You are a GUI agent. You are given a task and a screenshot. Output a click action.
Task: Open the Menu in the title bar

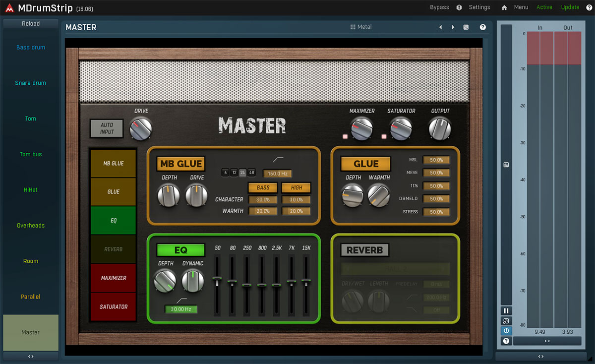(521, 7)
